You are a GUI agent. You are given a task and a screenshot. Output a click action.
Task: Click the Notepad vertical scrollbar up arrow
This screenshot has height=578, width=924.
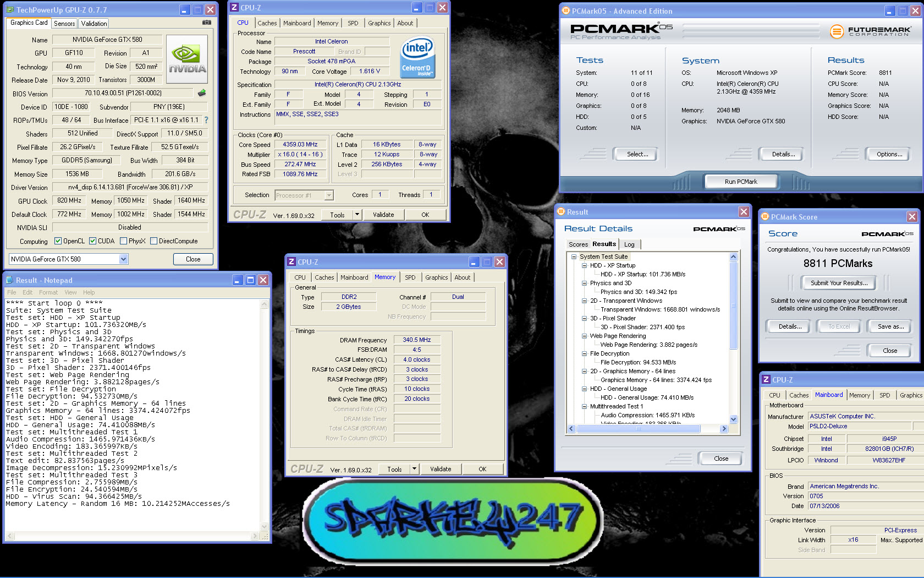point(265,304)
